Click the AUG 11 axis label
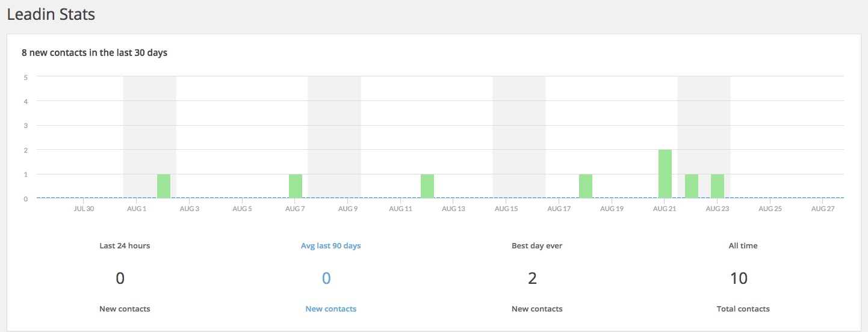The height and width of the screenshot is (332, 868). coord(400,209)
